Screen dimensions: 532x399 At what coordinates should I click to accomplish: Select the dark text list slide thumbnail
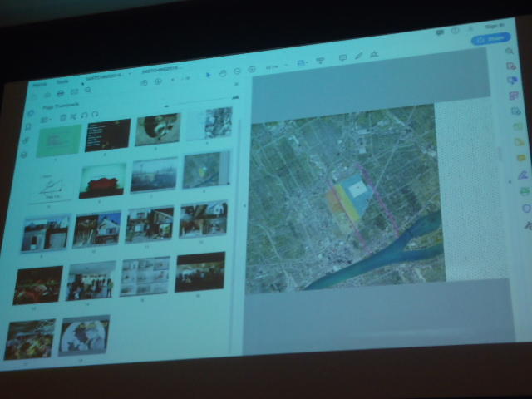coord(107,135)
